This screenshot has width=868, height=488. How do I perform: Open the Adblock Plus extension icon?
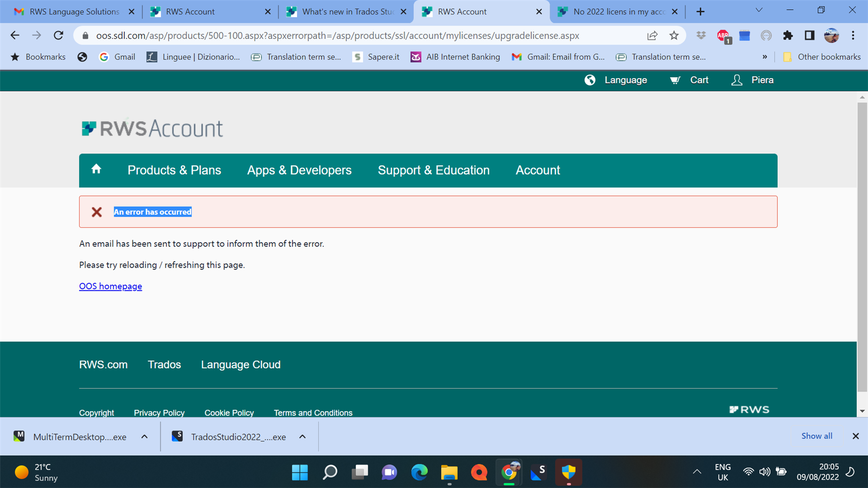(722, 35)
